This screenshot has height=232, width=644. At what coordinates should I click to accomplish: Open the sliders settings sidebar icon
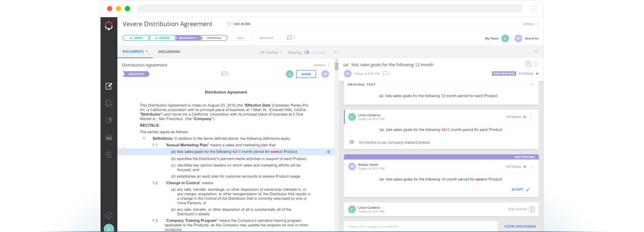[x=109, y=155]
